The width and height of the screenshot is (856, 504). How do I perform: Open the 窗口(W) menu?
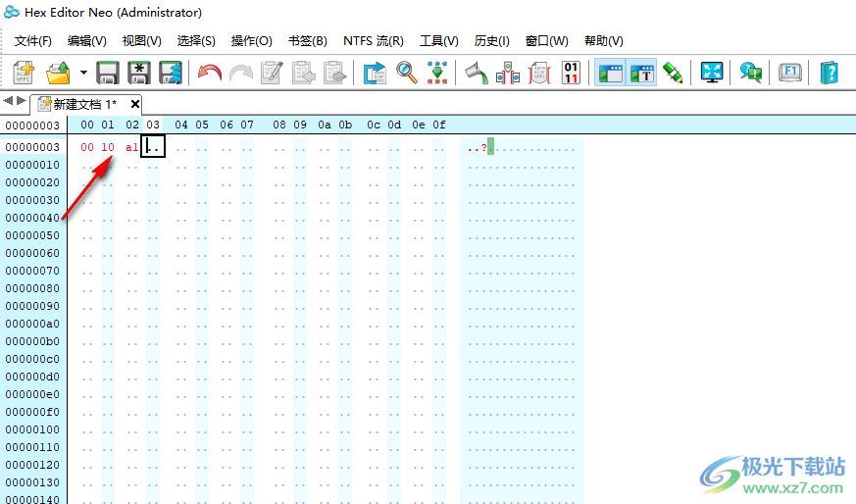tap(546, 41)
